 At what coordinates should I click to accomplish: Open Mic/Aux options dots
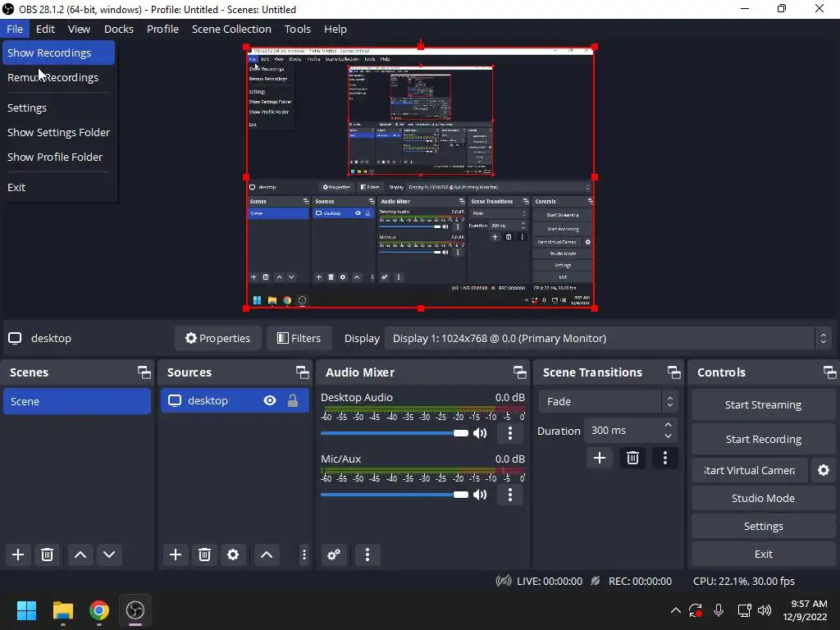510,495
